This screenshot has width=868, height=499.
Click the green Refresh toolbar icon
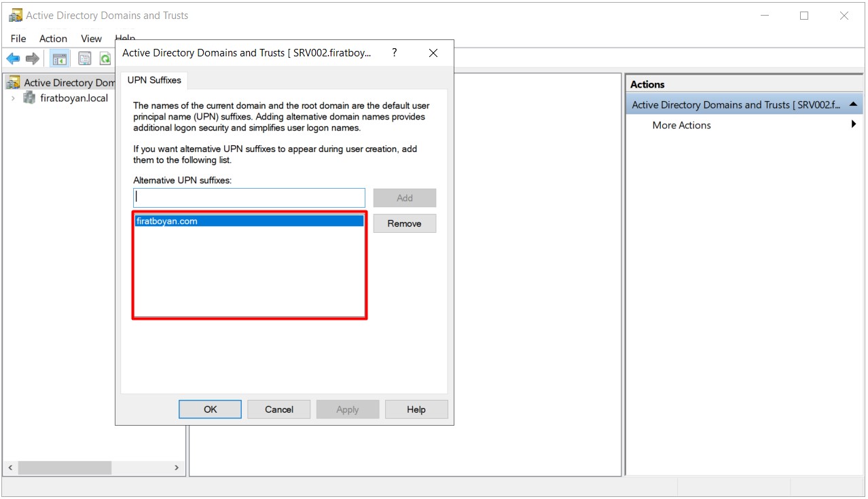point(105,59)
